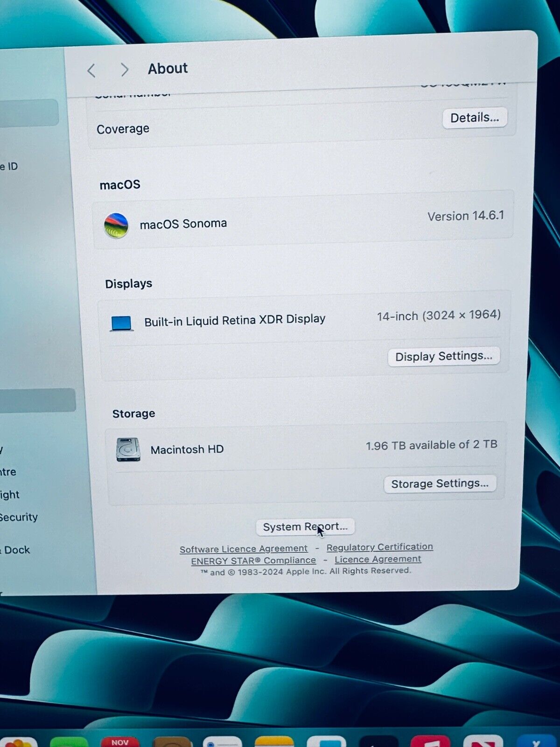Open Display Settings
The height and width of the screenshot is (747, 560).
click(x=443, y=357)
